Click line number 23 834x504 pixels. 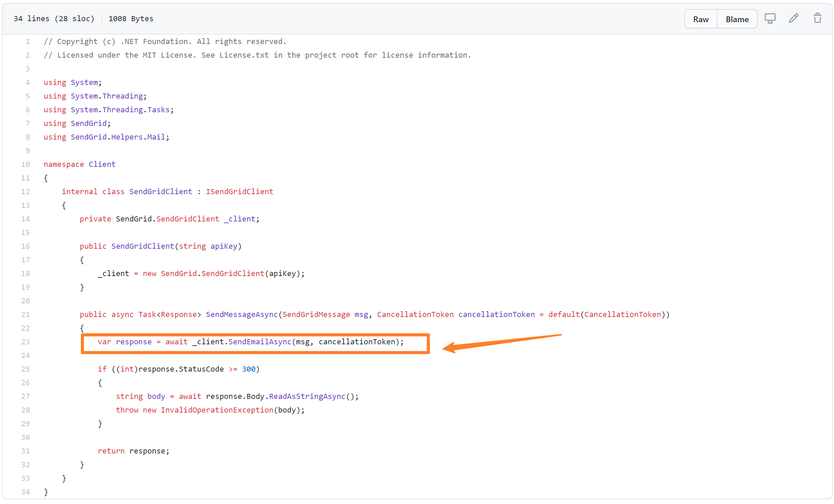tap(26, 342)
